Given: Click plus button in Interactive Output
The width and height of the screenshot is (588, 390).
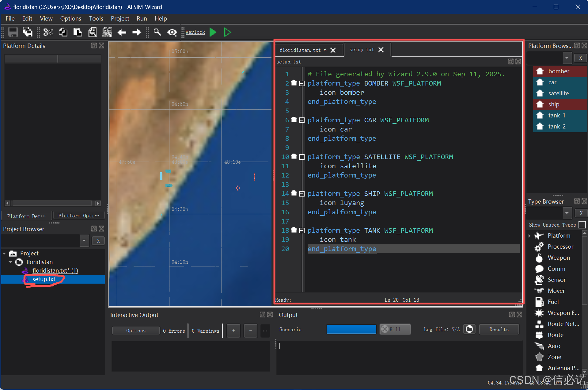Looking at the screenshot, I should pyautogui.click(x=233, y=331).
